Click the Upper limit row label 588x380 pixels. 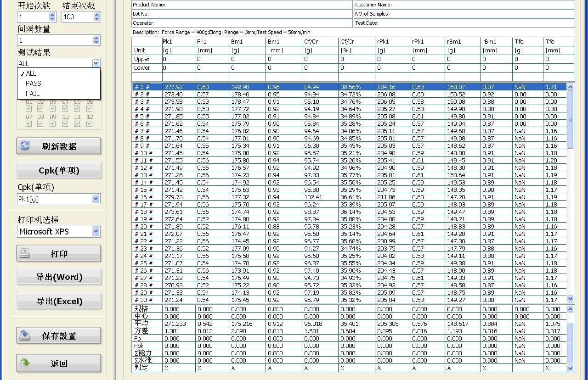point(142,59)
